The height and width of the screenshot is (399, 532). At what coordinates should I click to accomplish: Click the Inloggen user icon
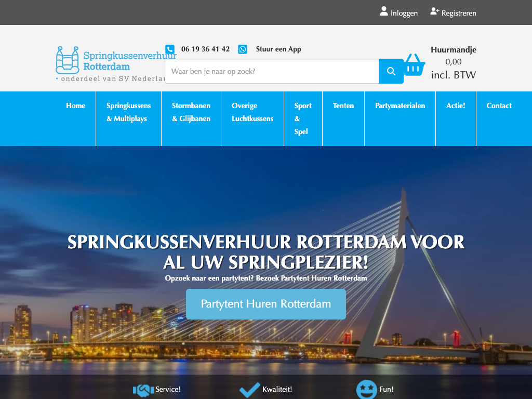(x=384, y=11)
